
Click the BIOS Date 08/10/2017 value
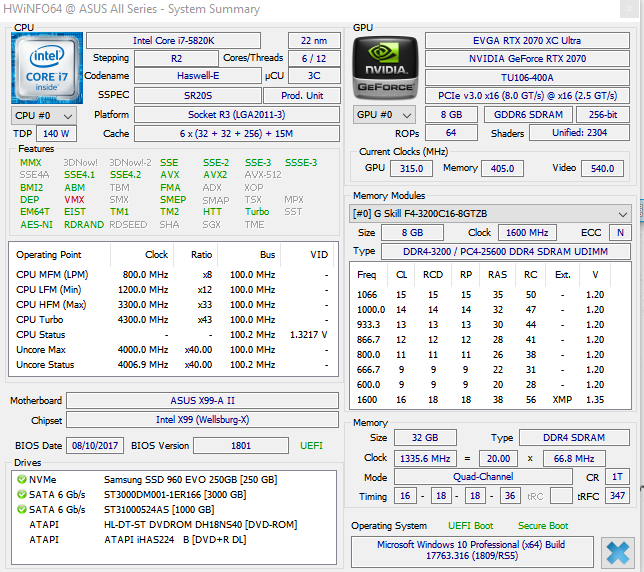[95, 446]
